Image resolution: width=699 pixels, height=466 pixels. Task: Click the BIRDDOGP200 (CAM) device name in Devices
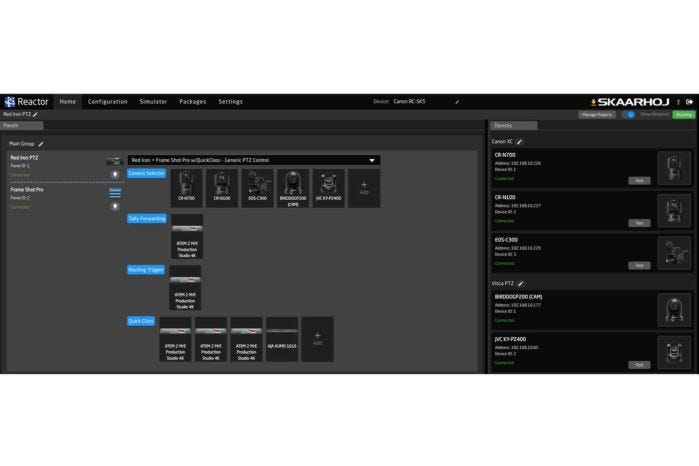click(518, 297)
